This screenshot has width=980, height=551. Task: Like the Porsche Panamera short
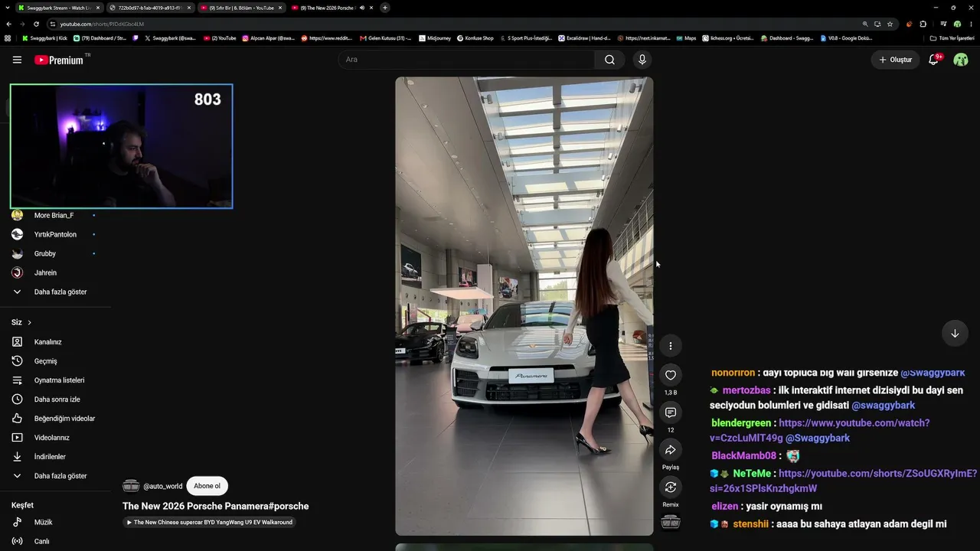671,375
